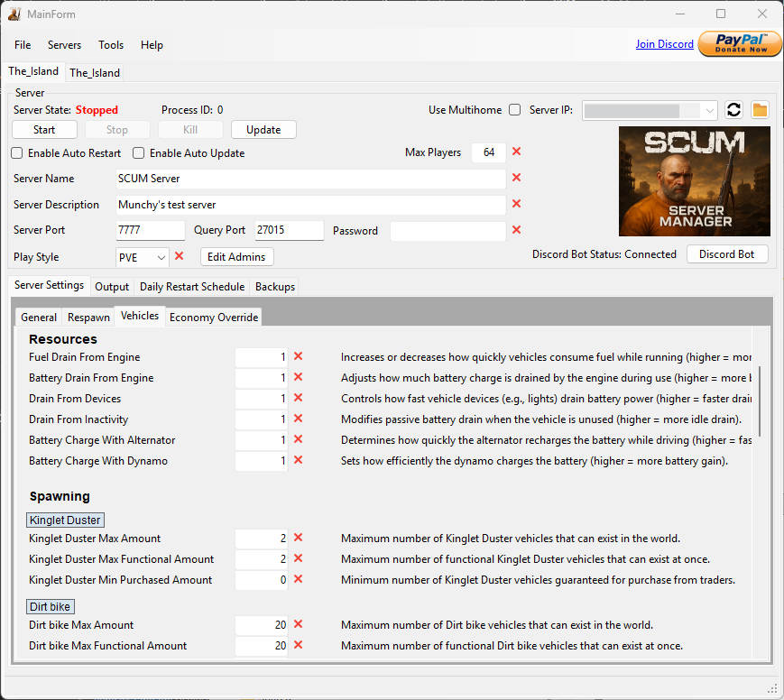Viewport: 784px width, 700px height.
Task: Open the Discord Bot button
Action: click(726, 254)
